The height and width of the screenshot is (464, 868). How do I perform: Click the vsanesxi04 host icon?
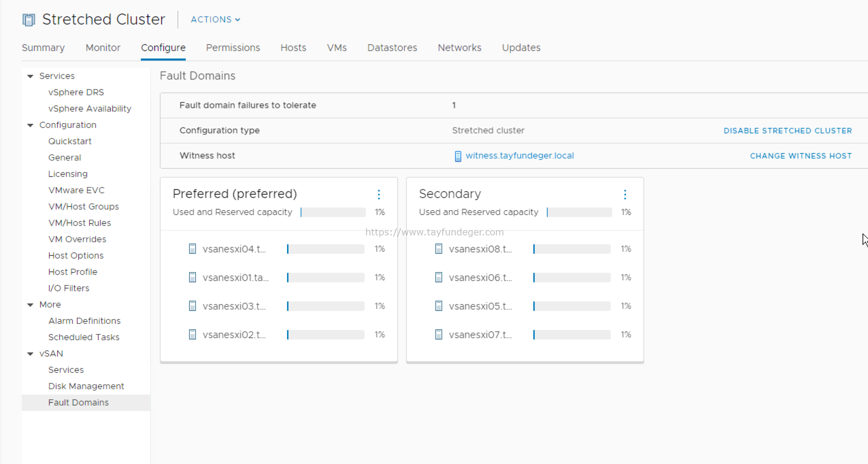pos(193,249)
